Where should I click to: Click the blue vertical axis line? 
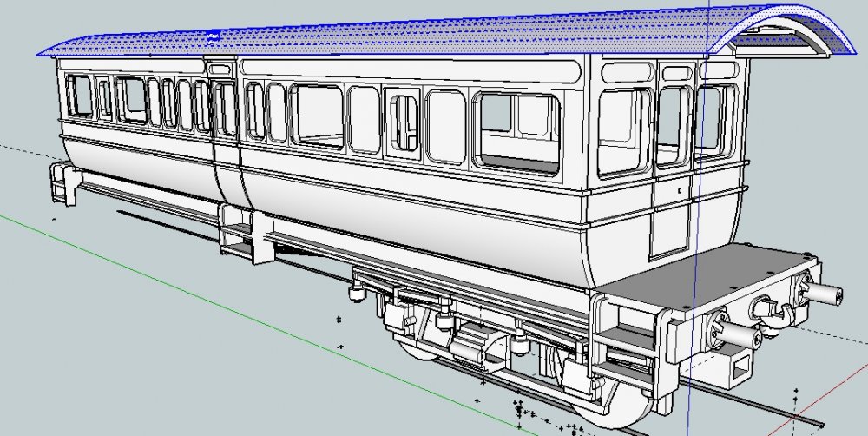coord(699,216)
